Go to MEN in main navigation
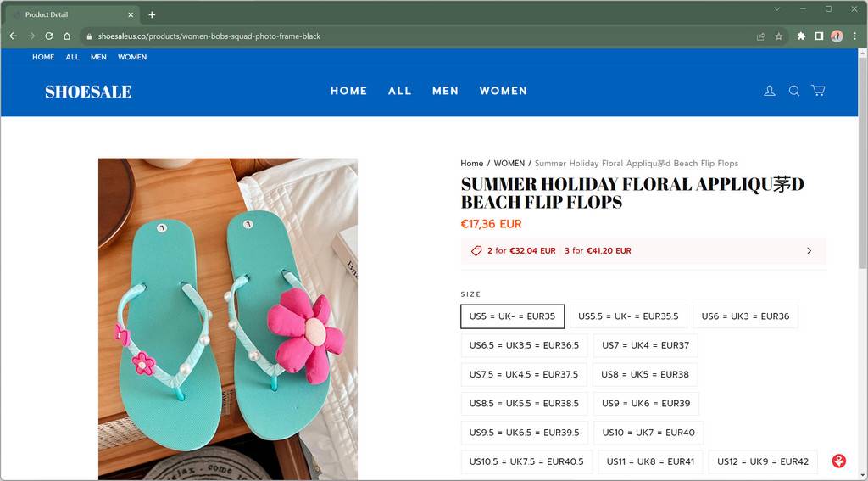This screenshot has width=868, height=481. (x=445, y=91)
